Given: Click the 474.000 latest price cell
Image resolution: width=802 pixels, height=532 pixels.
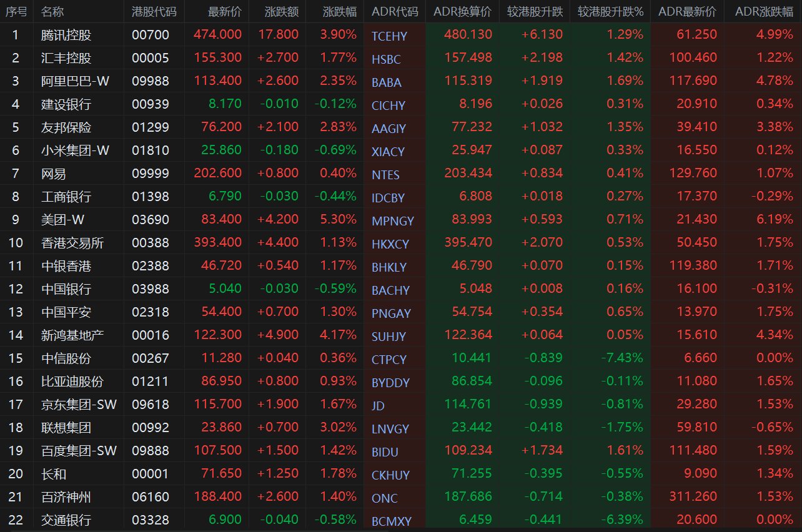Looking at the screenshot, I should [217, 35].
